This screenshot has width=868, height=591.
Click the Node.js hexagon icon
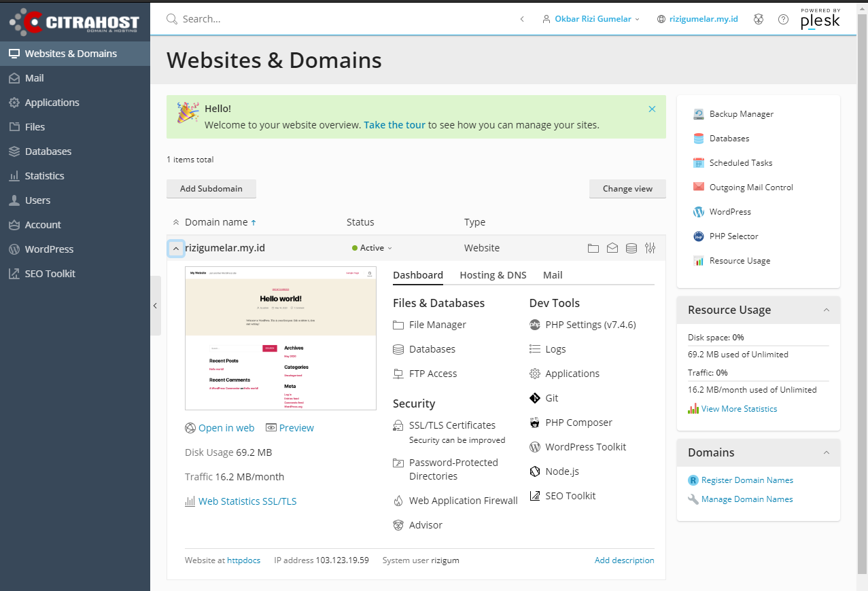(x=535, y=471)
